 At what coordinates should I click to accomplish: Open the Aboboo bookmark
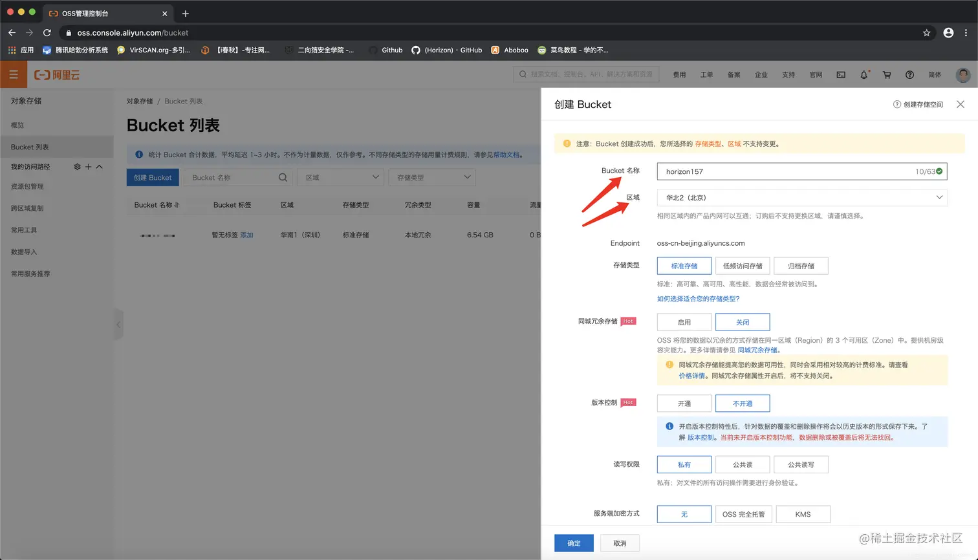pyautogui.click(x=510, y=50)
